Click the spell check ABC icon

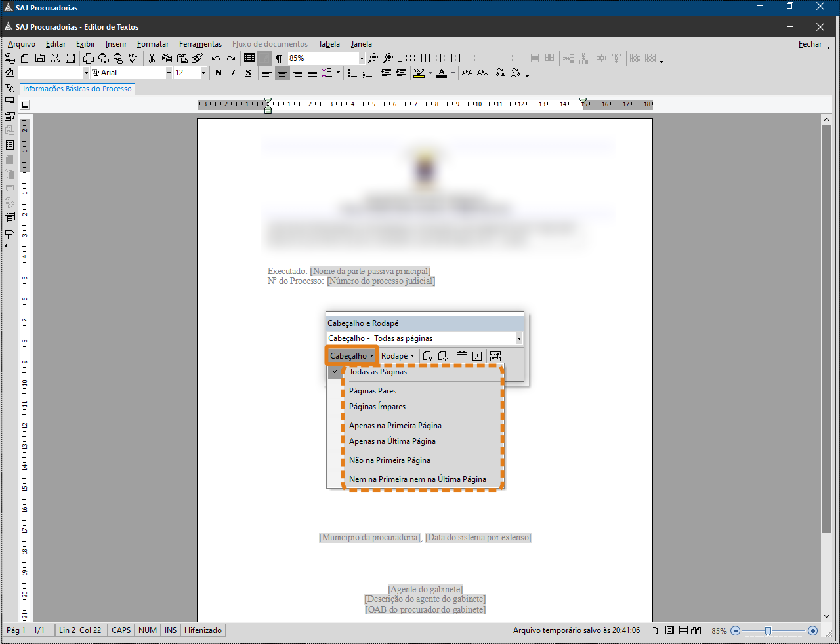coord(134,58)
